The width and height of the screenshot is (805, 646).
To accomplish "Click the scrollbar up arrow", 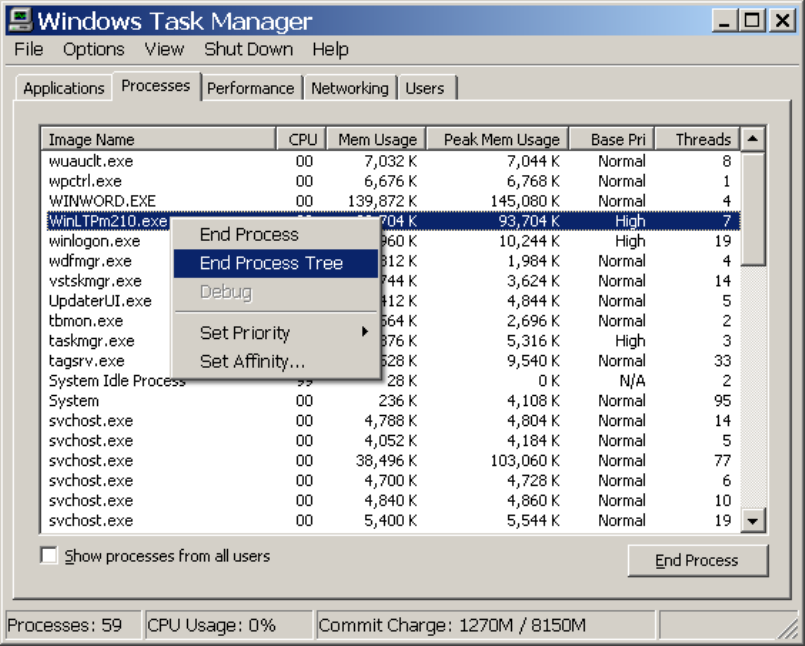I will 753,139.
